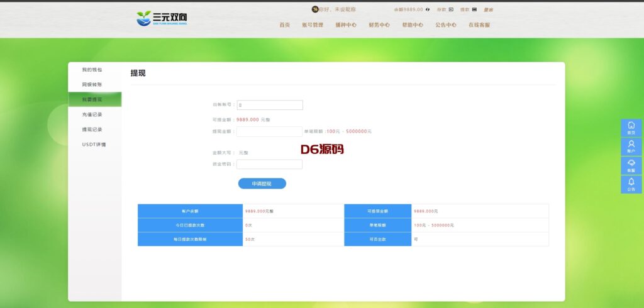Open 公告 bell in the floating sidebar
The height and width of the screenshot is (308, 644).
pyautogui.click(x=631, y=184)
